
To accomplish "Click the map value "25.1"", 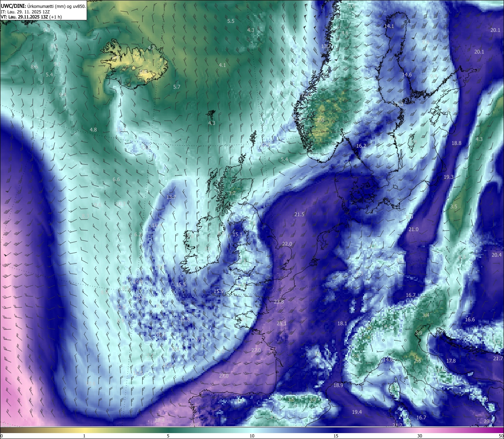I will 282,323.
